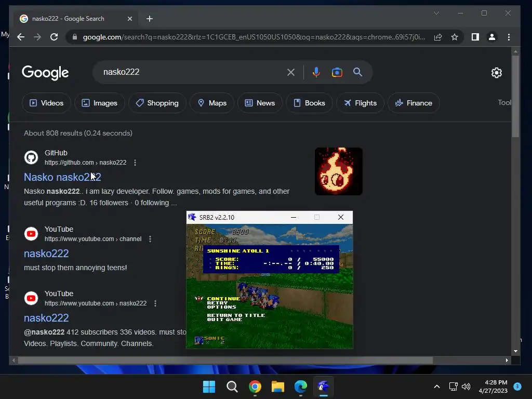The image size is (532, 399).
Task: Select RETURN TO TITLE in SRB2 menu
Action: (x=236, y=315)
